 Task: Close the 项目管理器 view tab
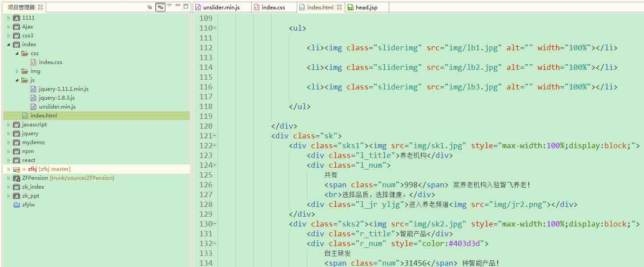40,7
